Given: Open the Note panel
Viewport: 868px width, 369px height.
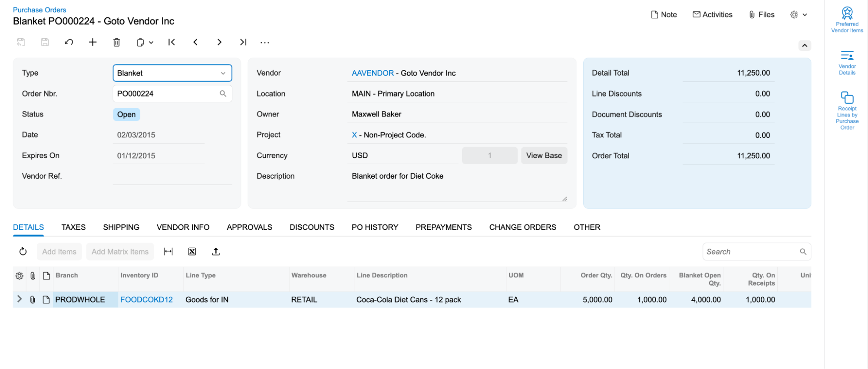Looking at the screenshot, I should pos(664,15).
